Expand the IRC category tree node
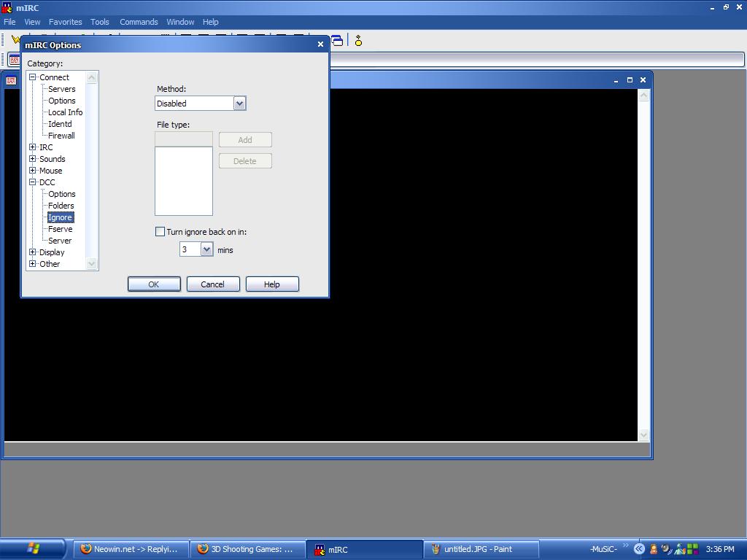The image size is (747, 560). tap(32, 147)
